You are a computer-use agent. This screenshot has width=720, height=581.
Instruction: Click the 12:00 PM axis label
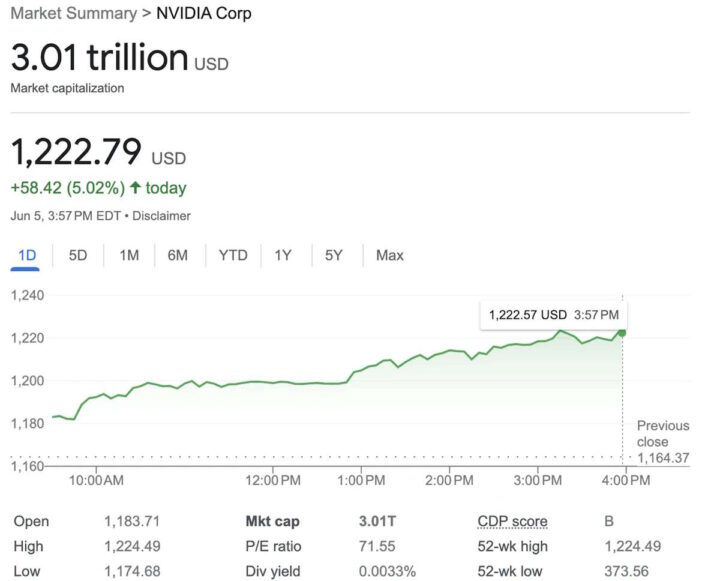pos(273,480)
